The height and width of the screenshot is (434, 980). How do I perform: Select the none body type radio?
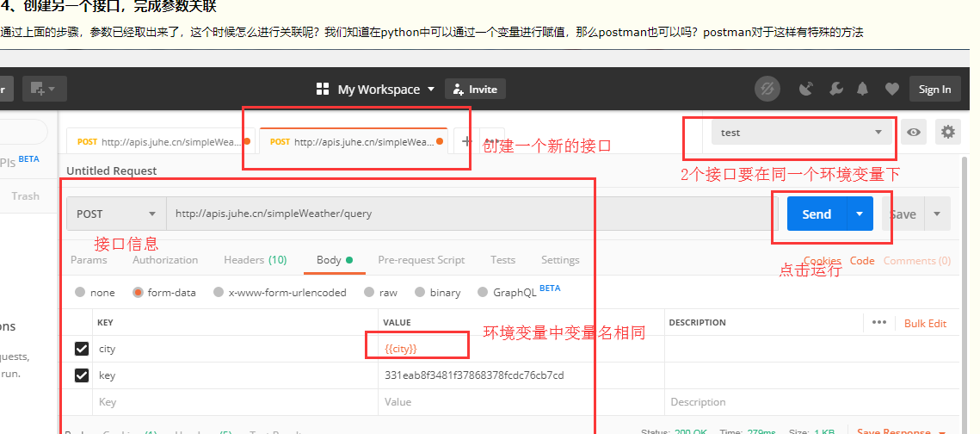tap(80, 292)
